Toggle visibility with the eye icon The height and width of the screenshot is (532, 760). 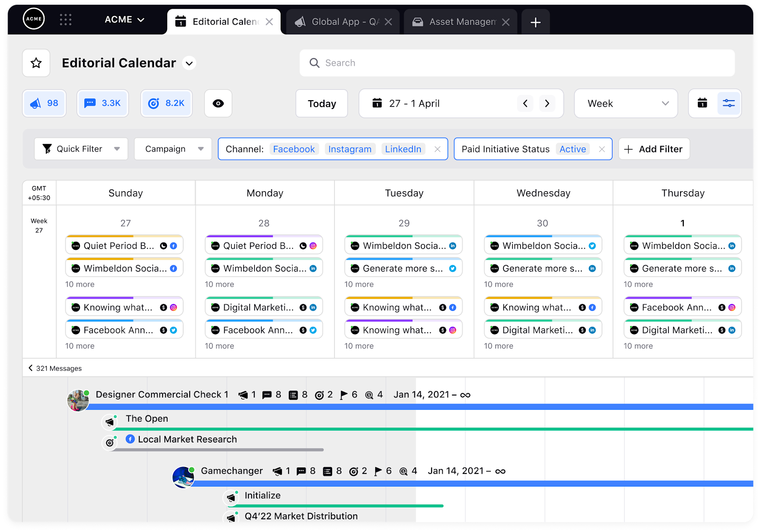(x=218, y=103)
